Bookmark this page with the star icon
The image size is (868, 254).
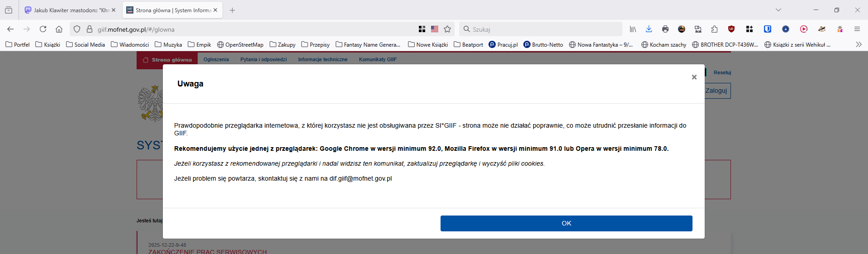(447, 29)
